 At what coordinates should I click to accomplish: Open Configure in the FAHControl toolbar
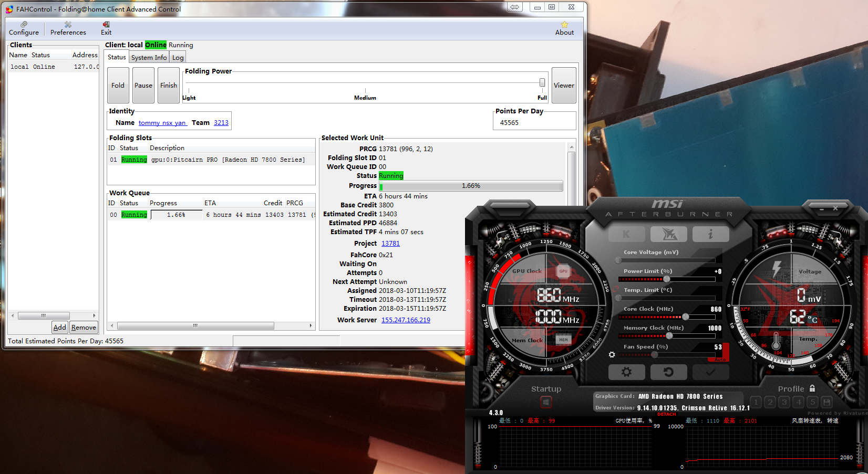24,28
